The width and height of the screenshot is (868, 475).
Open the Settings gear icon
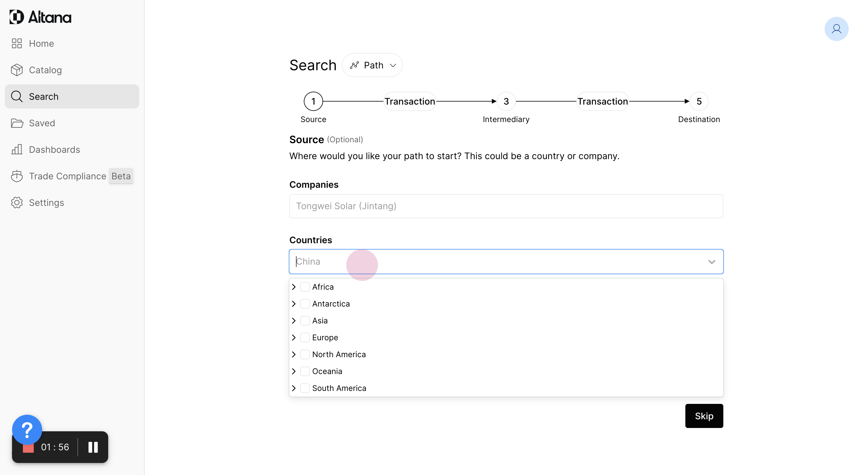pos(17,203)
